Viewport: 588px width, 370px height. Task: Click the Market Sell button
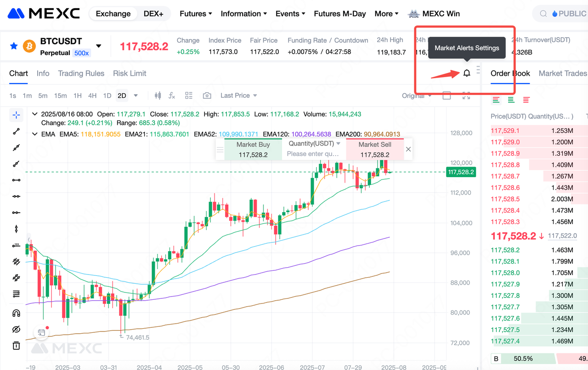click(x=374, y=150)
